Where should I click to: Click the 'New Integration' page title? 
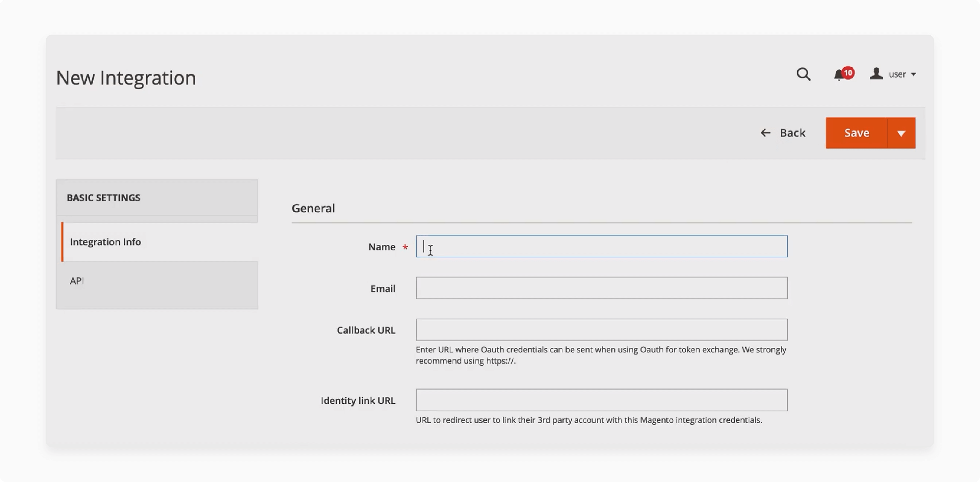[x=126, y=78]
